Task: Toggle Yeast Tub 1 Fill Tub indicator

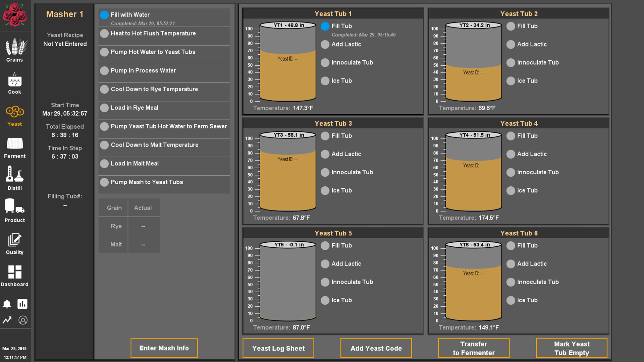Action: point(325,26)
